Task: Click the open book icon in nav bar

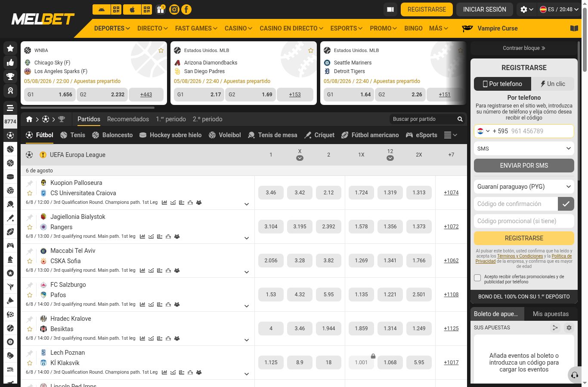Action: pos(574,28)
